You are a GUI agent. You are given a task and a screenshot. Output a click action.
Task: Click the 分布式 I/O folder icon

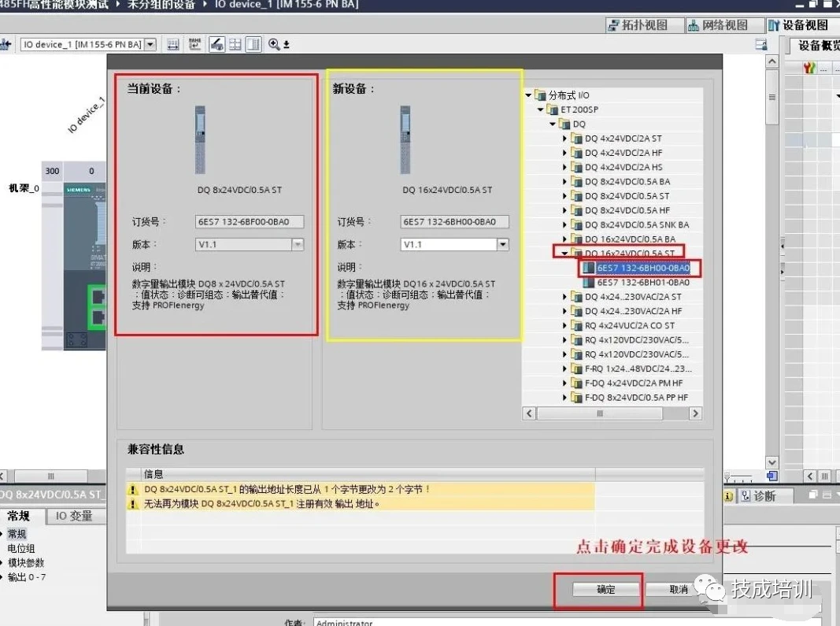540,95
